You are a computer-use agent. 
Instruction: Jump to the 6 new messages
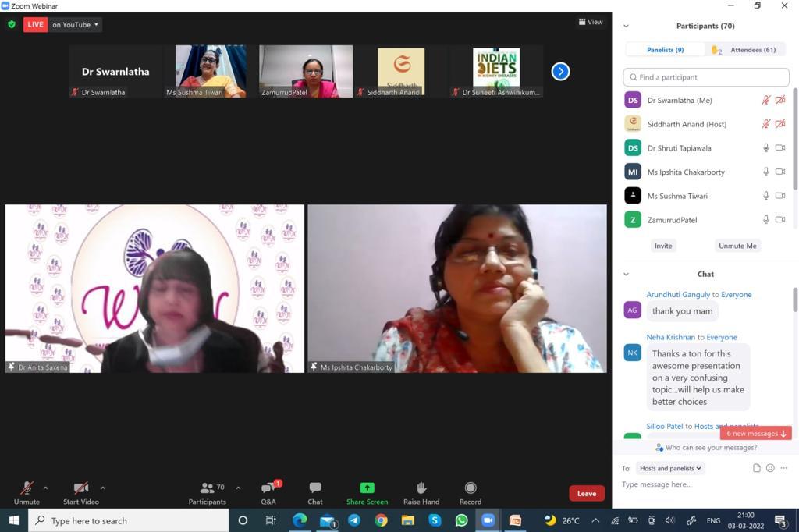coord(755,433)
